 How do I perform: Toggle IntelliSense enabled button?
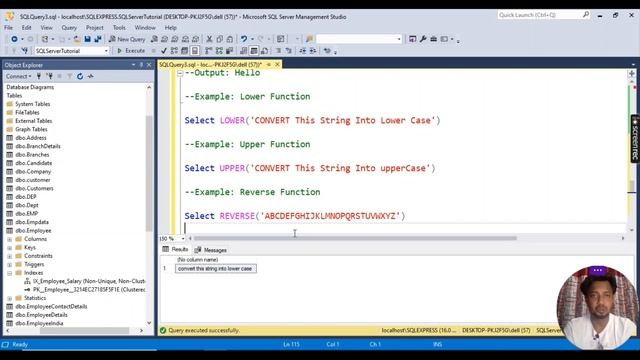tap(195, 51)
